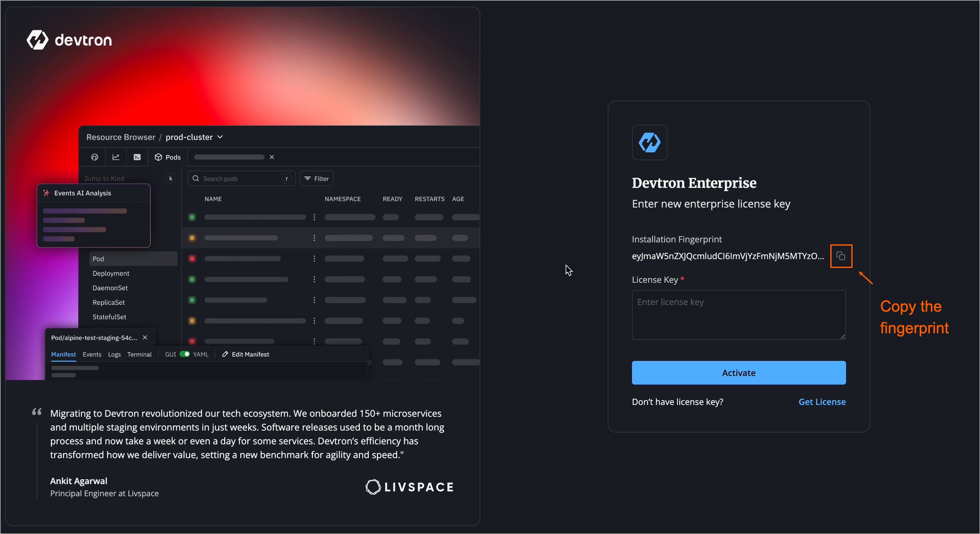Screen dimensions: 980x534
Task: Copy the installation fingerprint icon
Action: (841, 256)
